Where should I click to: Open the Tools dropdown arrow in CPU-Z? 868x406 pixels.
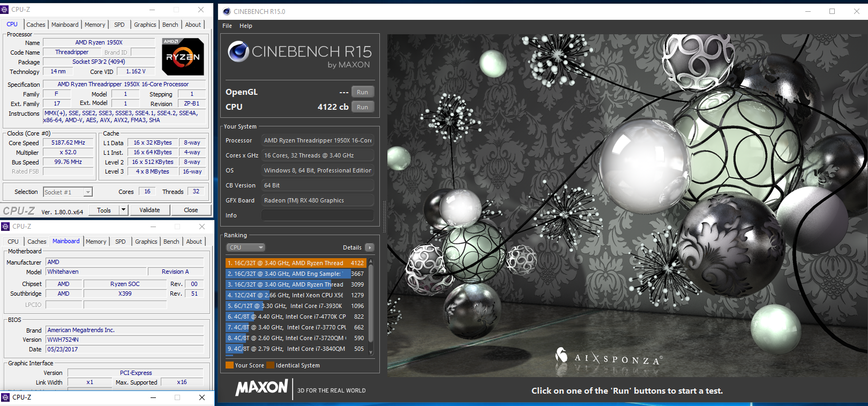pos(124,210)
